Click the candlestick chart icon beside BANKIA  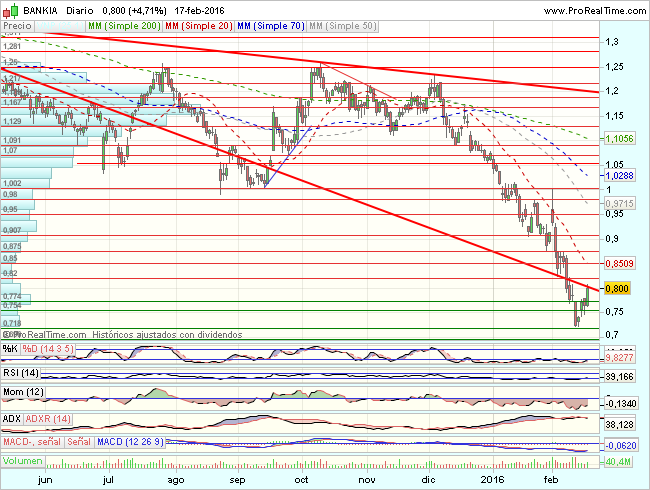[9, 8]
